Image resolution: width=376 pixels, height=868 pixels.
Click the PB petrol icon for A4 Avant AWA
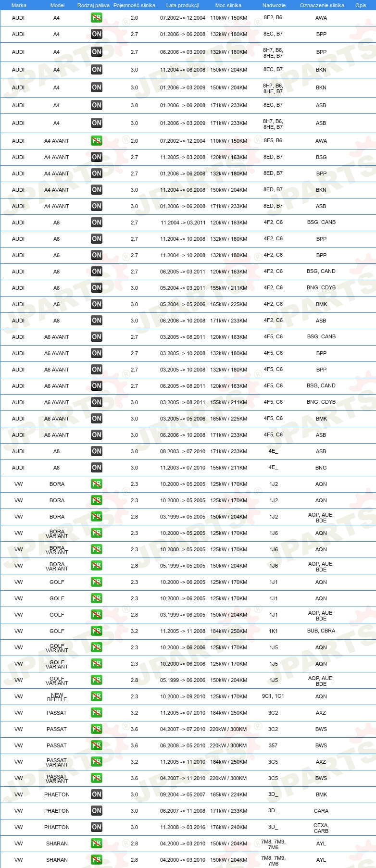(96, 141)
